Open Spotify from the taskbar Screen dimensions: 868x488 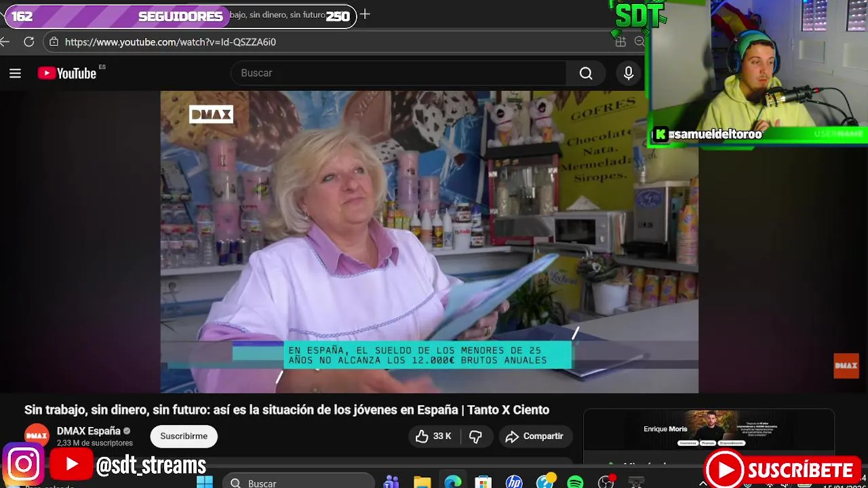tap(575, 483)
